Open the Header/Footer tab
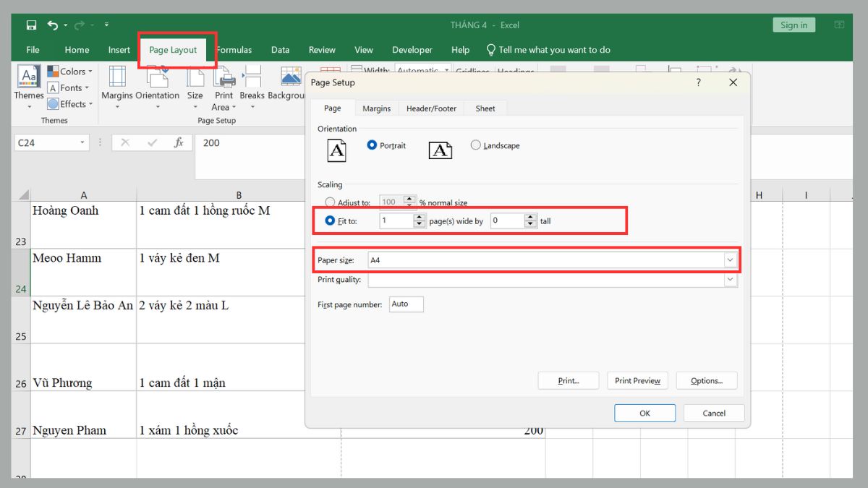Screen dimensions: 868x488 coord(431,108)
